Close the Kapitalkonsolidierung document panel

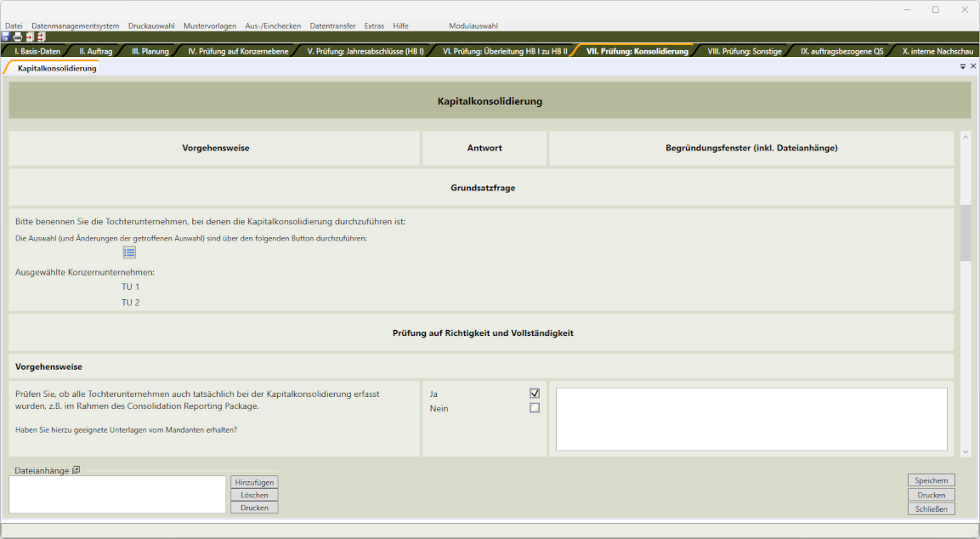(x=973, y=66)
